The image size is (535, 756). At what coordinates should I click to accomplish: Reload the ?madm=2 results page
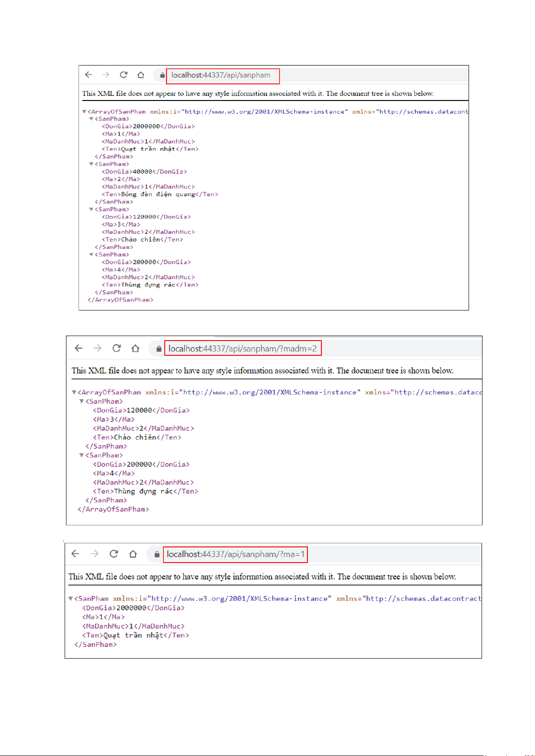(x=117, y=348)
